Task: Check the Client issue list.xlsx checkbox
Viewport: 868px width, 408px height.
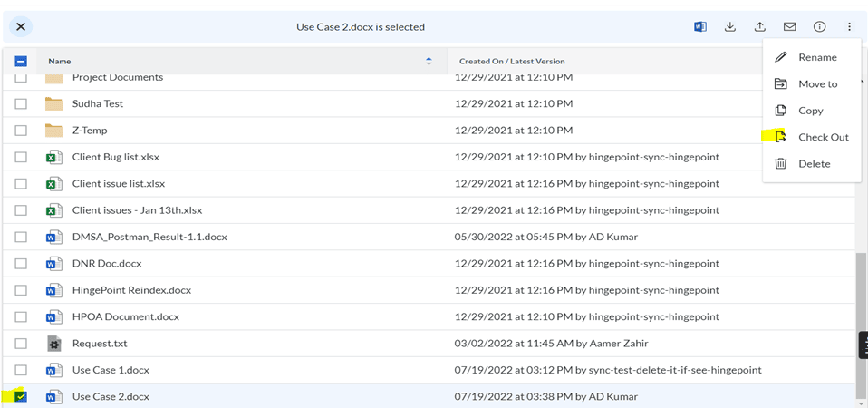Action: point(21,184)
